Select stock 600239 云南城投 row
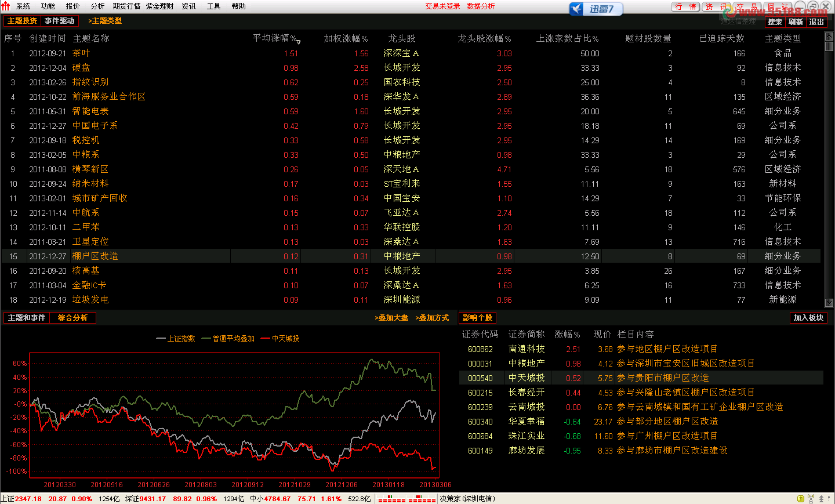The height and width of the screenshot is (504, 835). coord(641,407)
